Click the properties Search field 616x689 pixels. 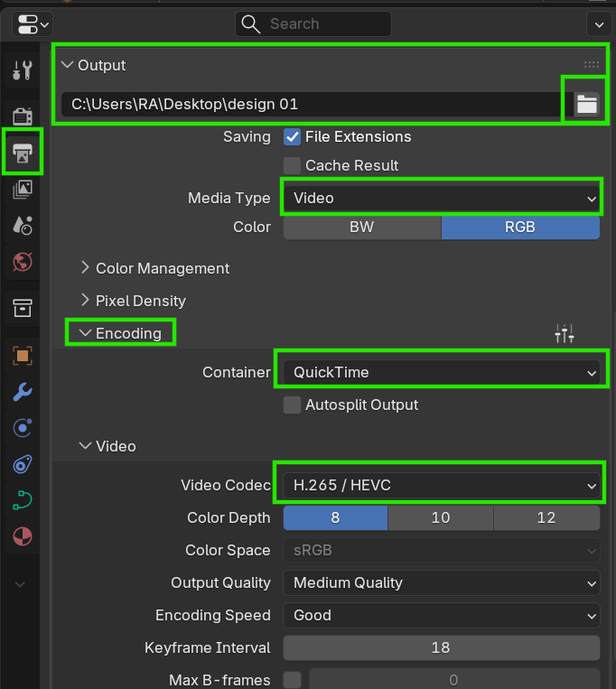(313, 24)
